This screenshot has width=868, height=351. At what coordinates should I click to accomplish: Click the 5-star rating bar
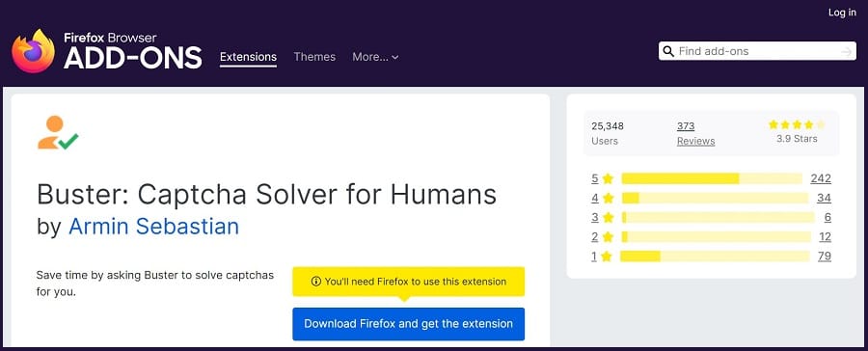[x=712, y=178]
